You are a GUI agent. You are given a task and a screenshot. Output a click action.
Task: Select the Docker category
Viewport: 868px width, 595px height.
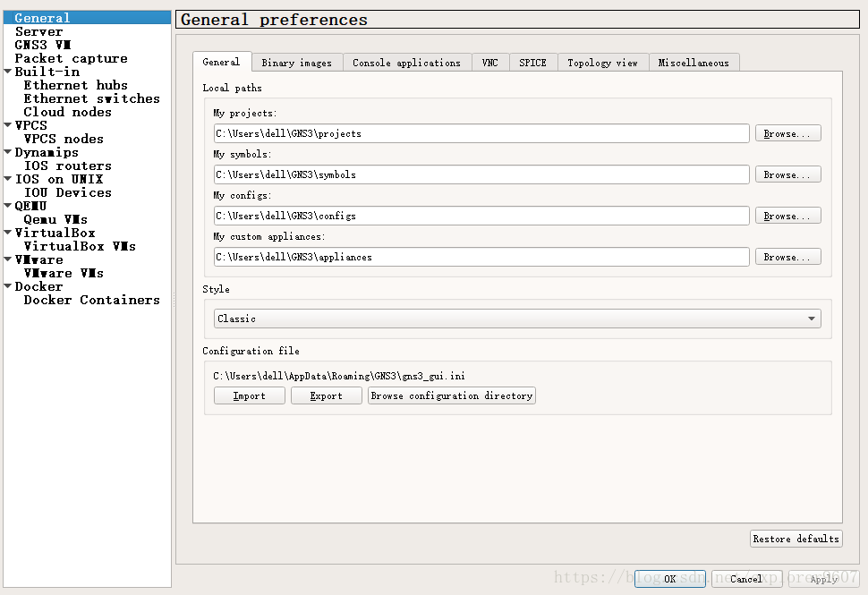point(38,286)
